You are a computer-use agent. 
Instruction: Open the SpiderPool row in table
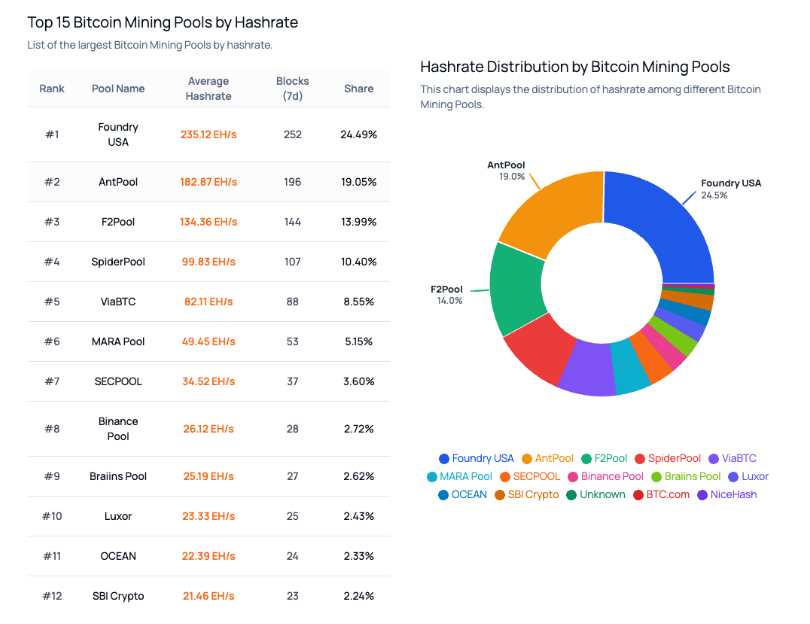pos(209,262)
